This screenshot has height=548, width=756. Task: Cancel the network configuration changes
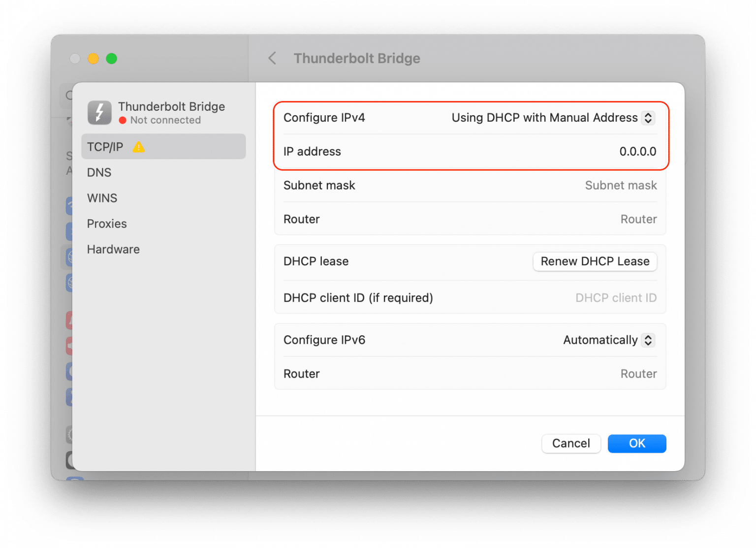coord(571,443)
